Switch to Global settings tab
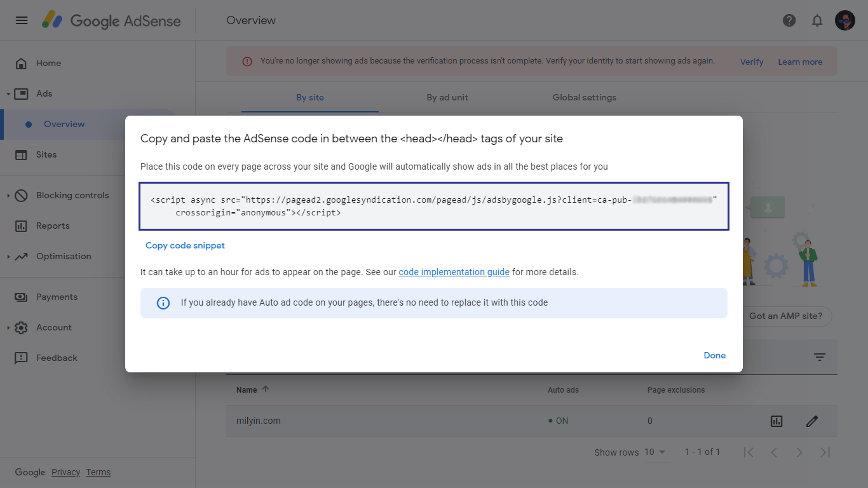The image size is (868, 488). coord(585,97)
